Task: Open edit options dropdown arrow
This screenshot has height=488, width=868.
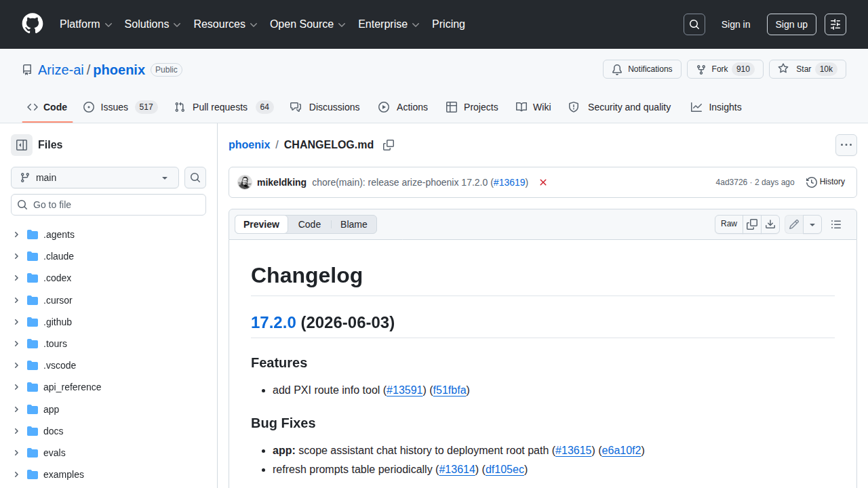Action: pyautogui.click(x=812, y=224)
